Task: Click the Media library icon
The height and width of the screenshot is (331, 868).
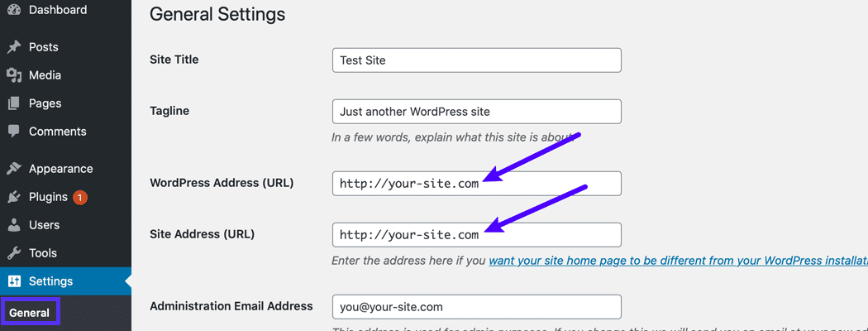Action: pos(13,75)
